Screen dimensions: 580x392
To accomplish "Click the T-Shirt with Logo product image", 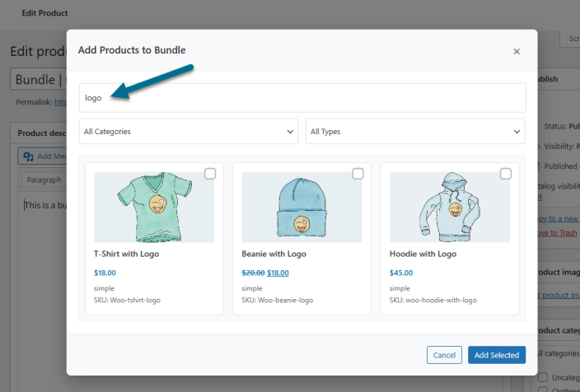I will (x=154, y=207).
